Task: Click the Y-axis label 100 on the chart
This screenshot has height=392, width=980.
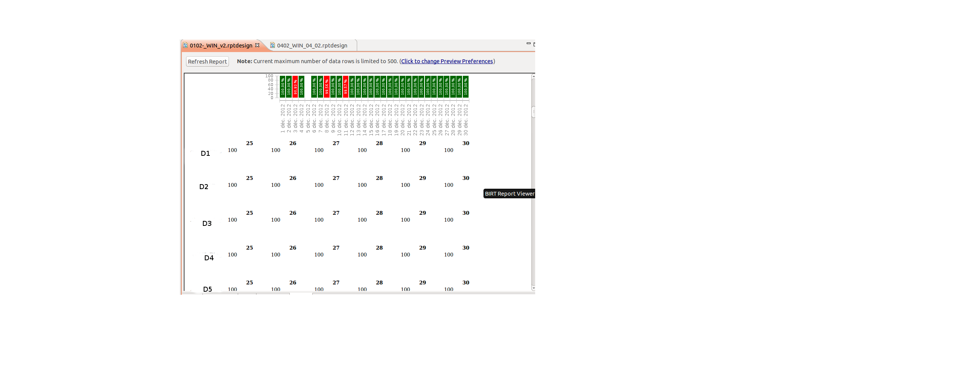Action: coord(269,76)
